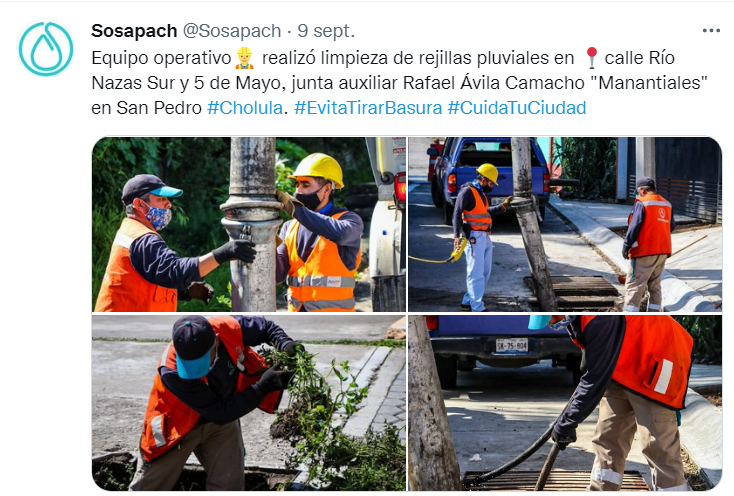Open photo of two workers holding pipe
This screenshot has height=496, width=734.
pos(249,224)
